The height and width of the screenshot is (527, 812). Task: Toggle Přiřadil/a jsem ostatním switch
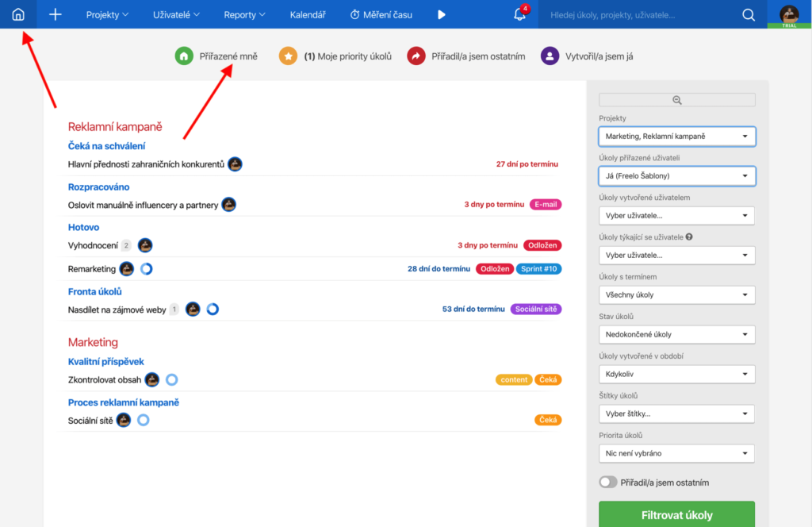(x=608, y=483)
